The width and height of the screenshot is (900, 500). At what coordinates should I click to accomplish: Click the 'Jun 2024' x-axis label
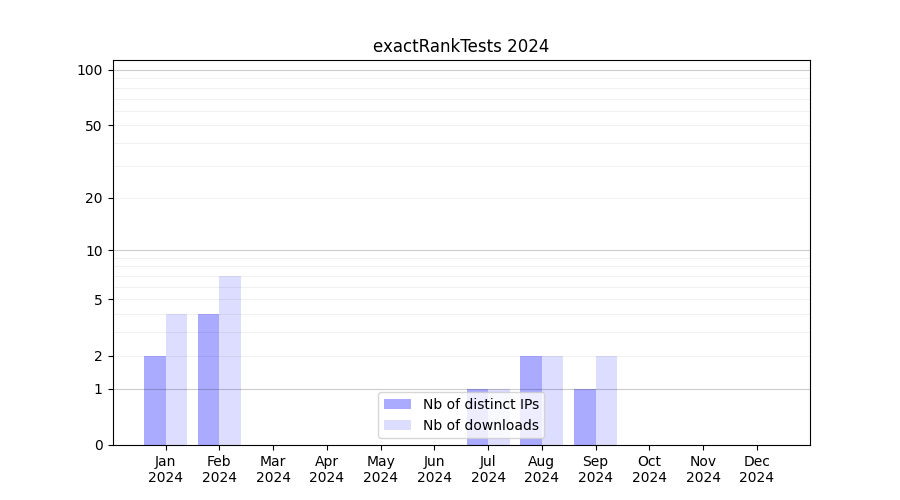point(434,469)
